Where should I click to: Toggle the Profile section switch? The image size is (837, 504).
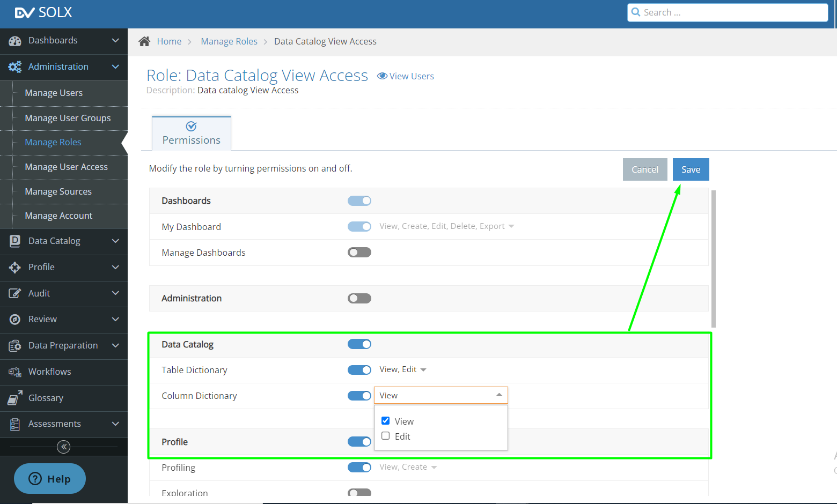(359, 442)
